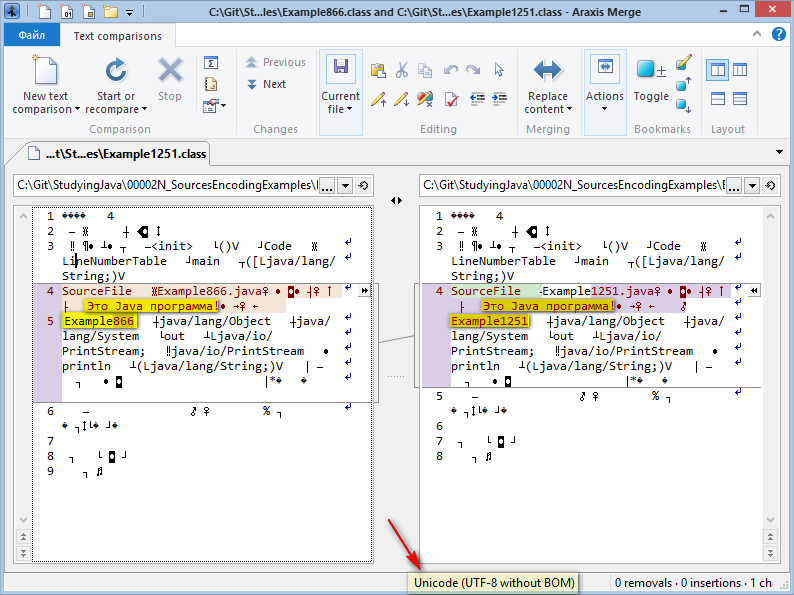Collapse the ribbon with the caret icon

(757, 34)
